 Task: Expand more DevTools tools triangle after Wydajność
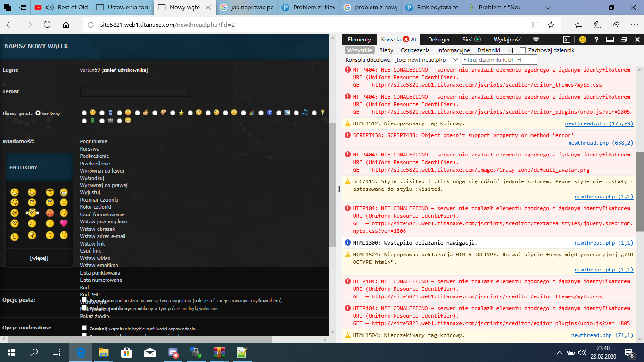[x=536, y=40]
